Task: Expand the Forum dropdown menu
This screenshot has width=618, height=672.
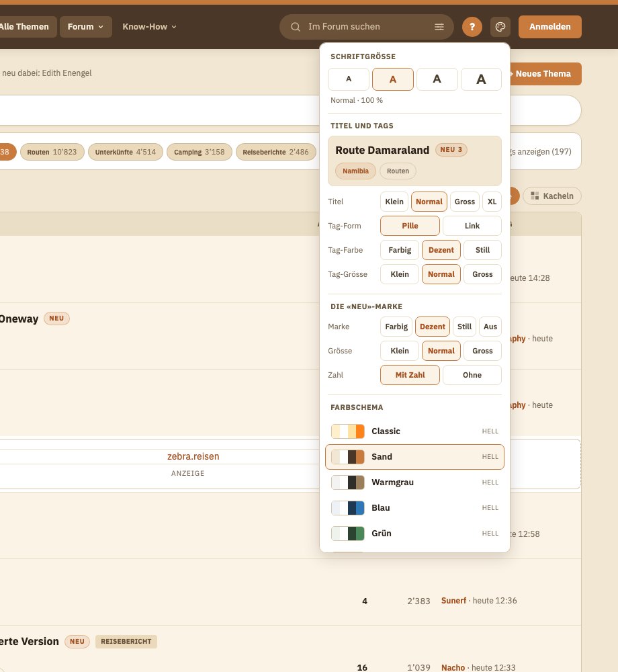Action: pos(86,27)
